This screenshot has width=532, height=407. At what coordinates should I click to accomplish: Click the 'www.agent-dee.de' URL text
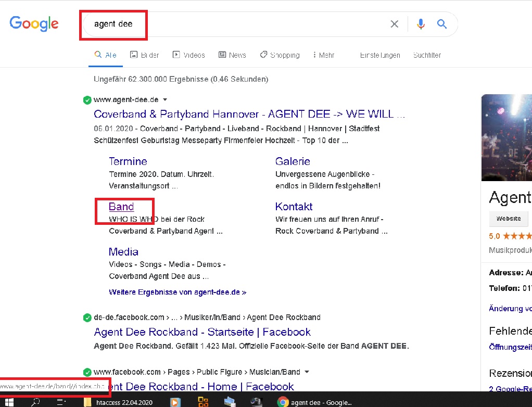pyautogui.click(x=126, y=100)
